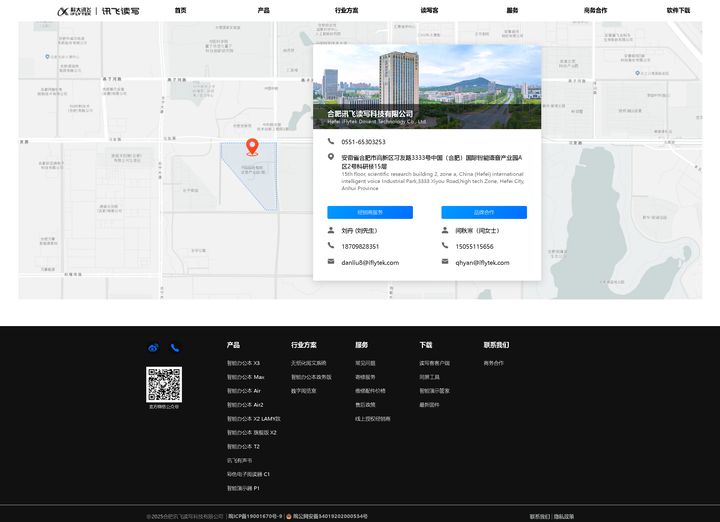Image resolution: width=720 pixels, height=522 pixels.
Task: Open footer link 彩色电子阅读器 C1
Action: point(248,474)
